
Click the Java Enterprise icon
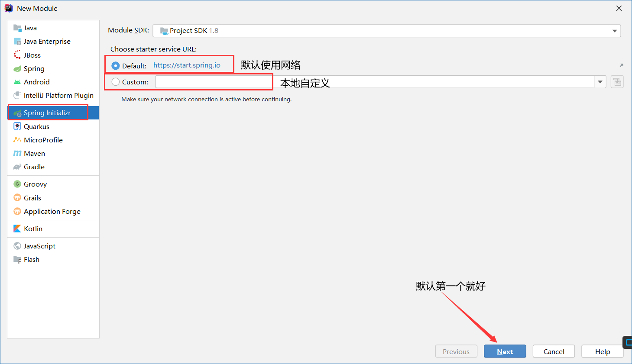point(17,42)
